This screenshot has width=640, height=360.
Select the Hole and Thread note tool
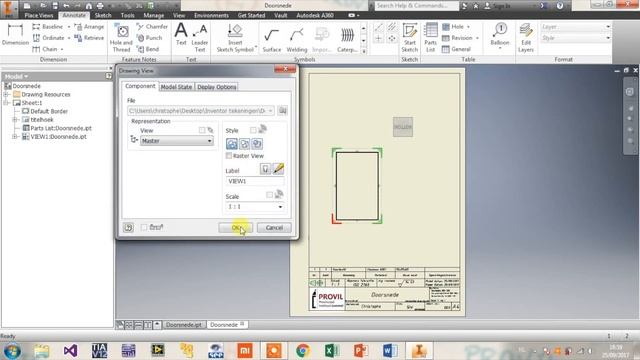tap(122, 38)
